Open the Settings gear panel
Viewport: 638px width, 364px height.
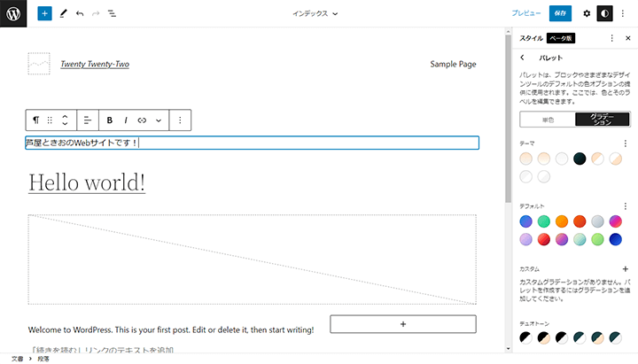click(587, 14)
